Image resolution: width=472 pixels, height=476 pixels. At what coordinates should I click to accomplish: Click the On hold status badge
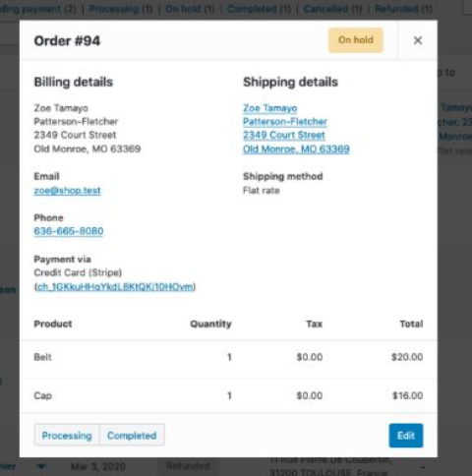click(356, 40)
